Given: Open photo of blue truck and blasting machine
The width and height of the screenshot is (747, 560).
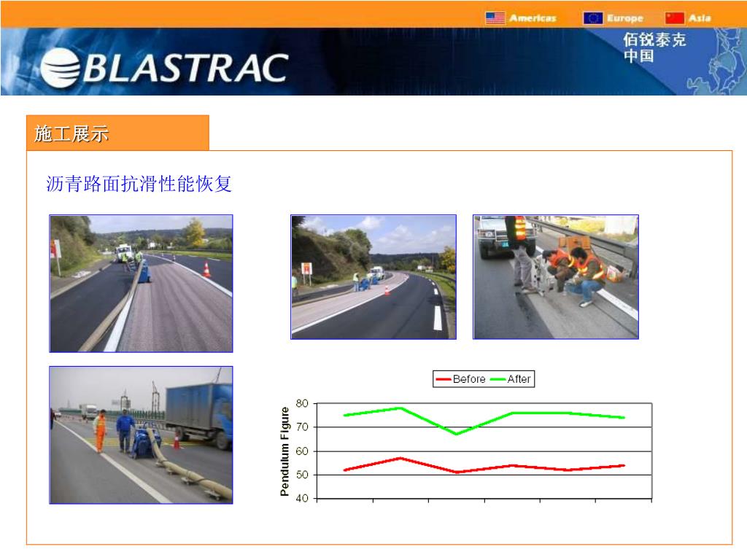Looking at the screenshot, I should [x=141, y=435].
